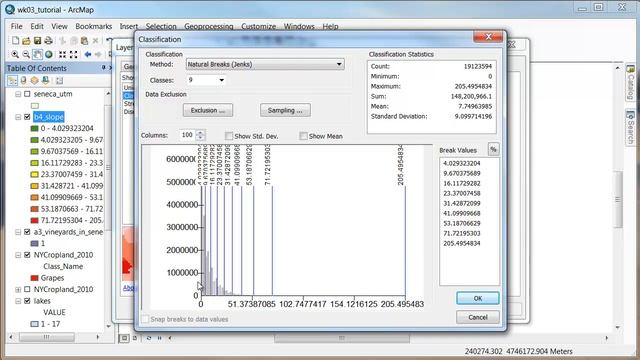
Task: Click the Columns spinner arrows
Action: point(200,135)
